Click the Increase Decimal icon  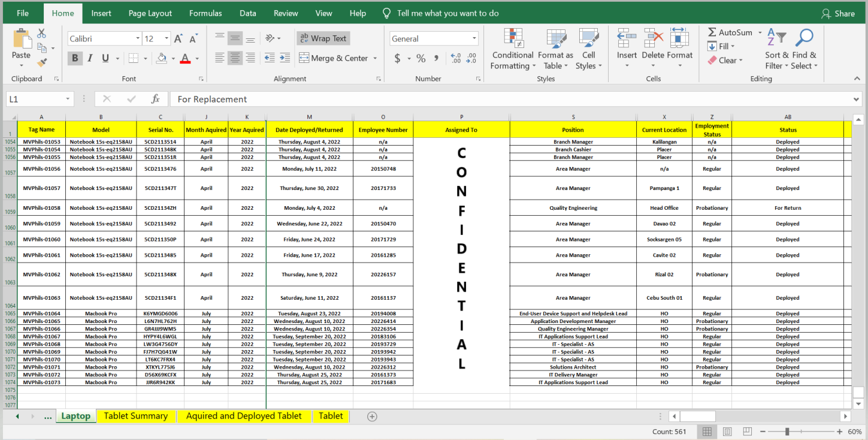pos(456,59)
